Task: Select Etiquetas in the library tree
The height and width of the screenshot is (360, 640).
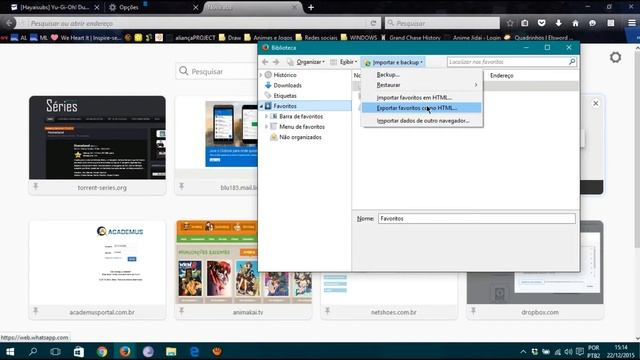Action: pos(284,96)
